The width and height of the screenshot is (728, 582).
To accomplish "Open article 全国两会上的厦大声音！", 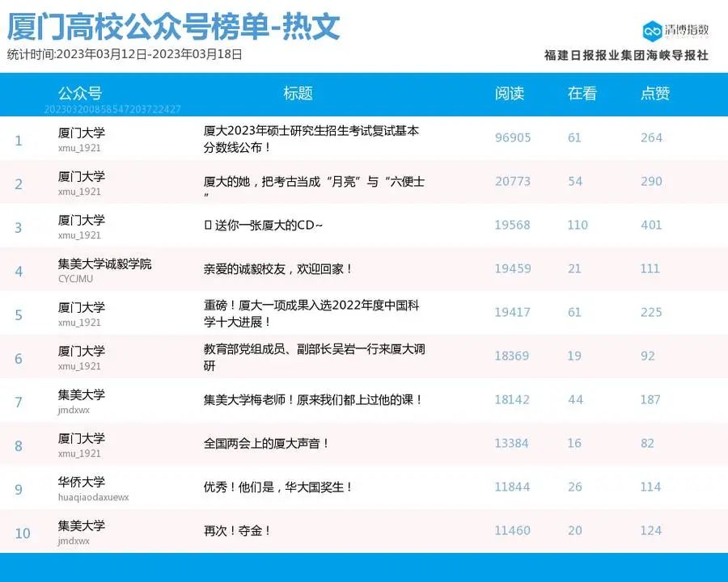I will (x=266, y=443).
